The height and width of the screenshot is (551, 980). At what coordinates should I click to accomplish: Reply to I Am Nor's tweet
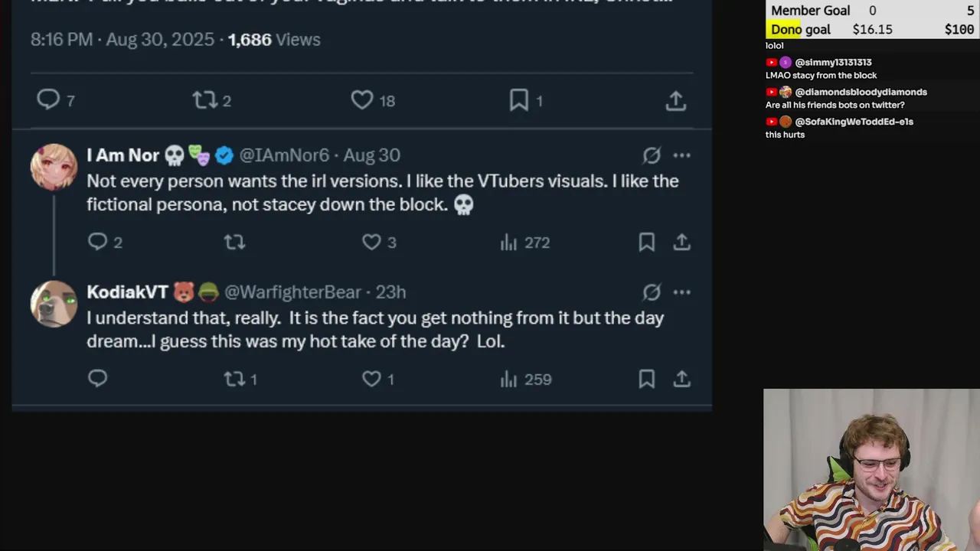[98, 242]
